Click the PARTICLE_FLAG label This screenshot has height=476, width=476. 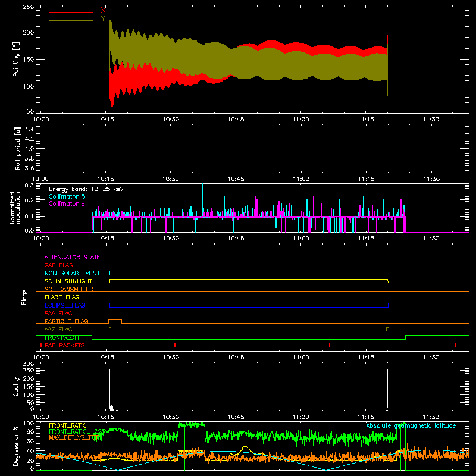coord(67,321)
